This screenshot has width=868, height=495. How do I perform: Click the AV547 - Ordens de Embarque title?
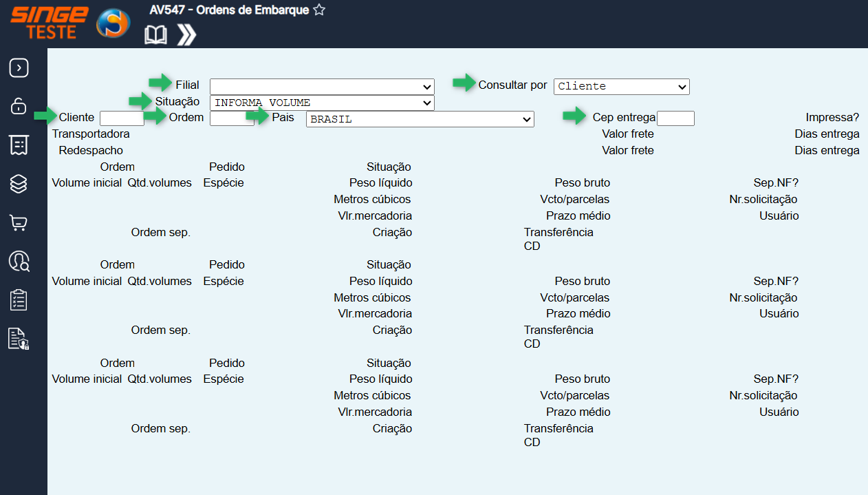click(229, 10)
